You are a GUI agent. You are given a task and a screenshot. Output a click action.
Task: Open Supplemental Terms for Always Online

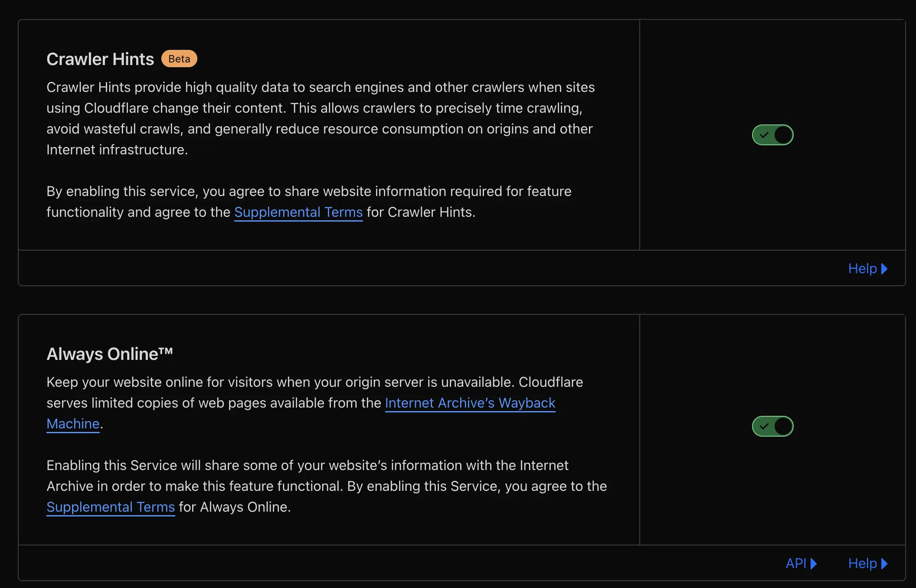111,507
